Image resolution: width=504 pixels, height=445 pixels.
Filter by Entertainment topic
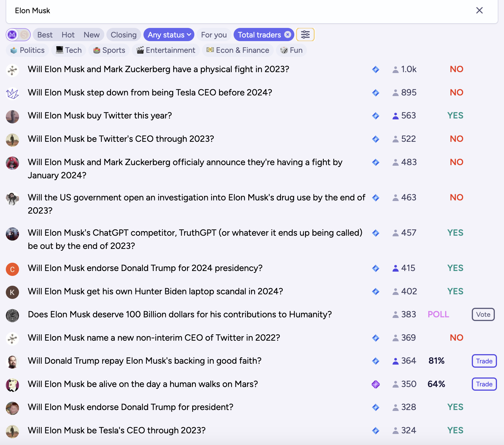166,50
